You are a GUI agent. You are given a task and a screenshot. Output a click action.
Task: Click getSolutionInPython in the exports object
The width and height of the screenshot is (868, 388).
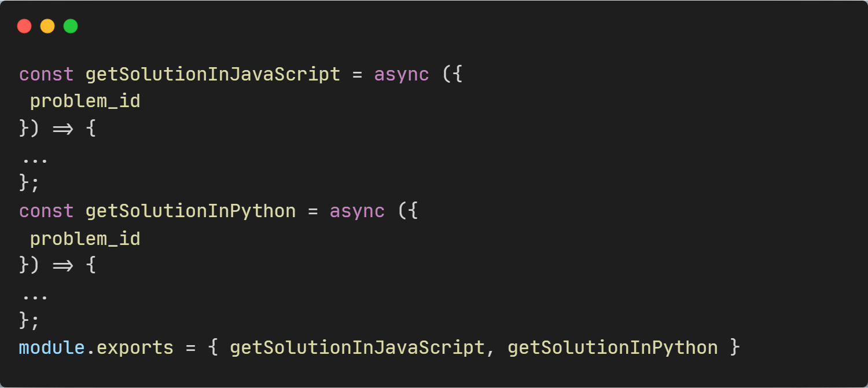pyautogui.click(x=613, y=347)
